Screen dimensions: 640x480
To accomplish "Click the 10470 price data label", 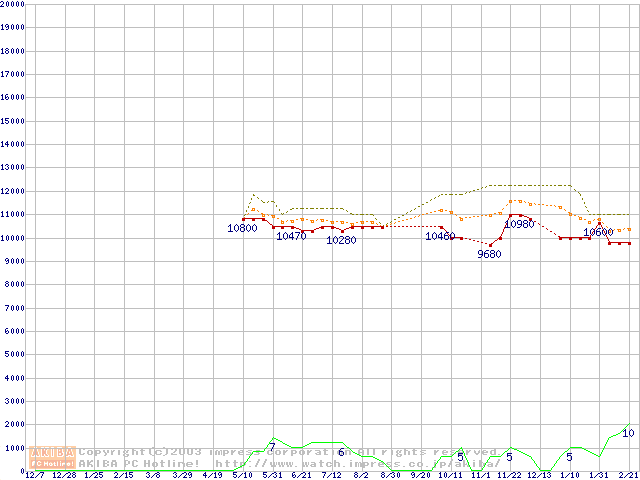I will pos(291,237).
